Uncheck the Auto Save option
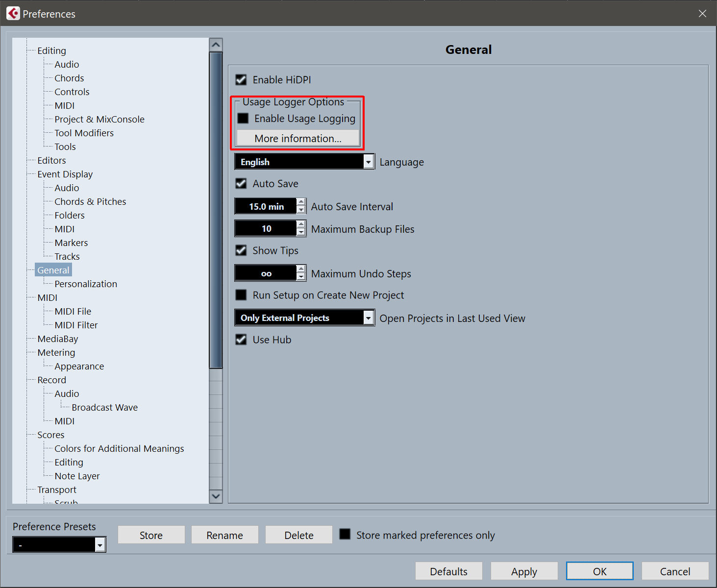 (241, 184)
